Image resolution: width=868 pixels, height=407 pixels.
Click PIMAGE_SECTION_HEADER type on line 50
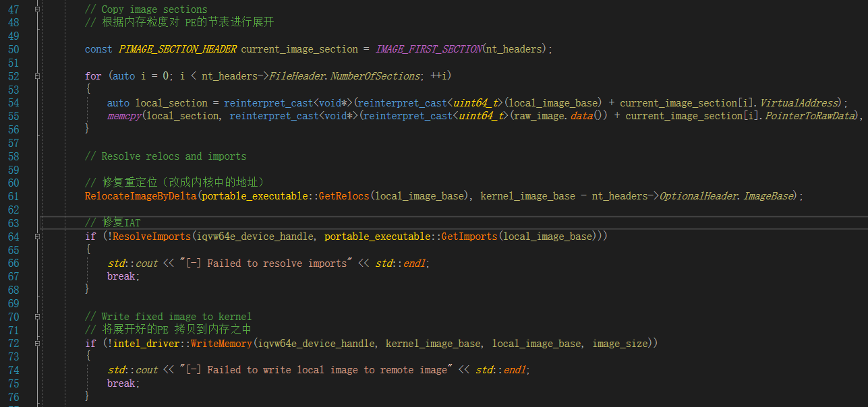[x=178, y=49]
